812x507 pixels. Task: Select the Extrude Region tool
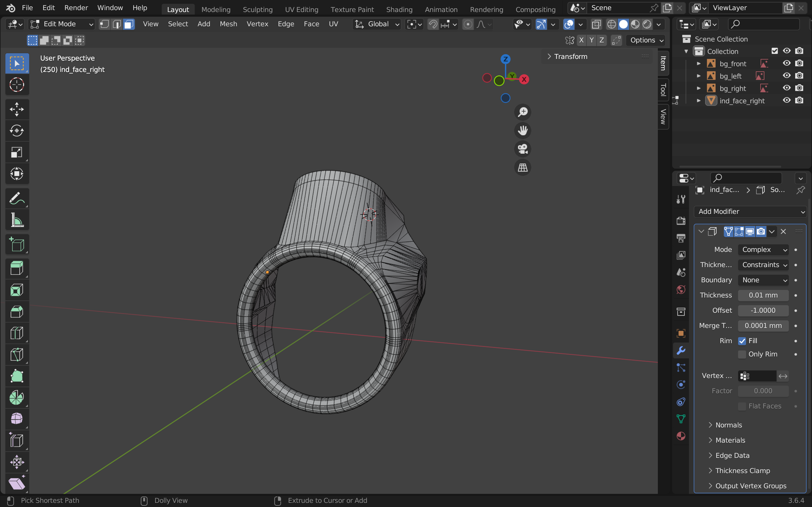pyautogui.click(x=17, y=268)
